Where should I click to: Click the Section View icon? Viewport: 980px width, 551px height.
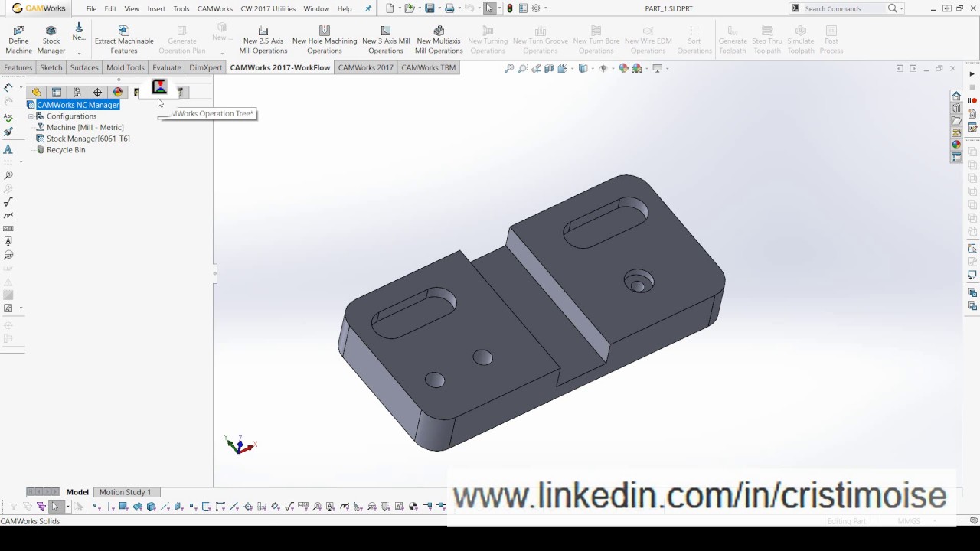550,69
